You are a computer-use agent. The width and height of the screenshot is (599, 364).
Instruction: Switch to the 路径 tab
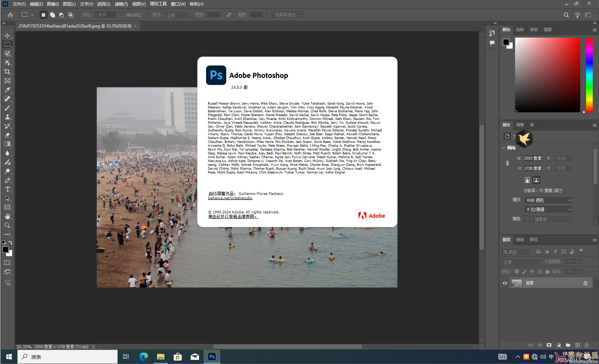534,240
